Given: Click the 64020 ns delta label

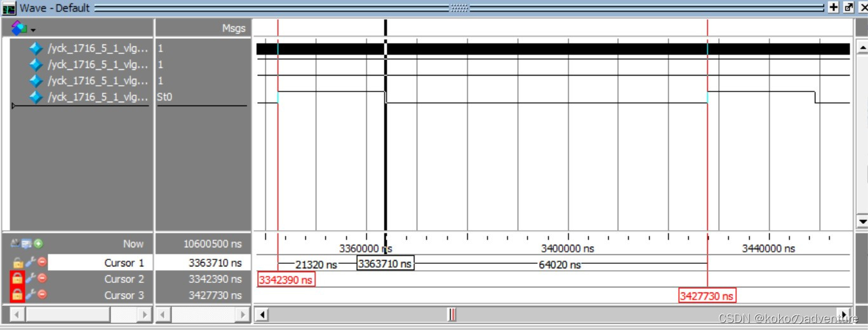Looking at the screenshot, I should click(x=559, y=265).
